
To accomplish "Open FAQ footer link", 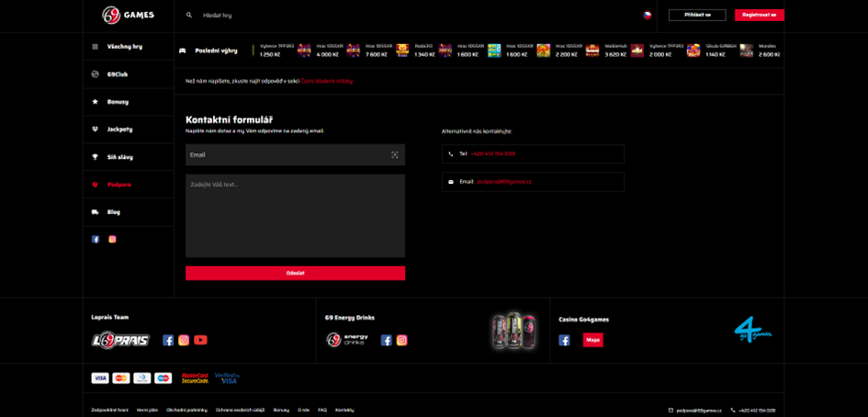I will [322, 411].
